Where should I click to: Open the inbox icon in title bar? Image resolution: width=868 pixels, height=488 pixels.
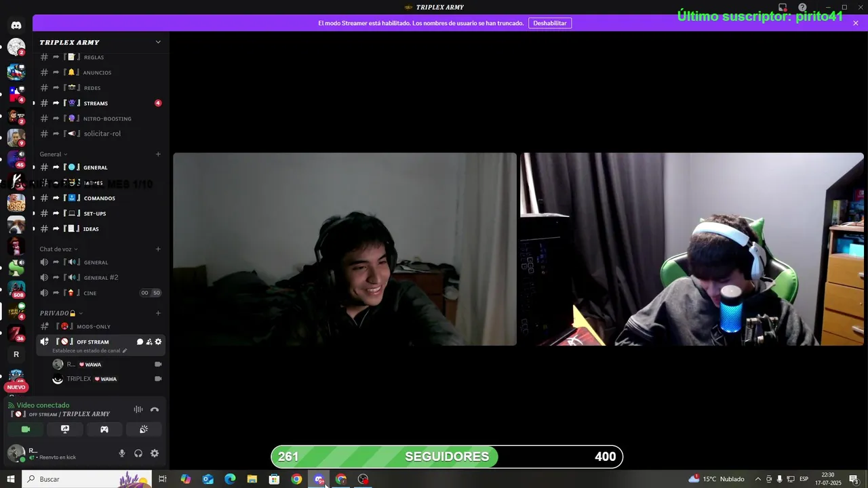(x=783, y=7)
